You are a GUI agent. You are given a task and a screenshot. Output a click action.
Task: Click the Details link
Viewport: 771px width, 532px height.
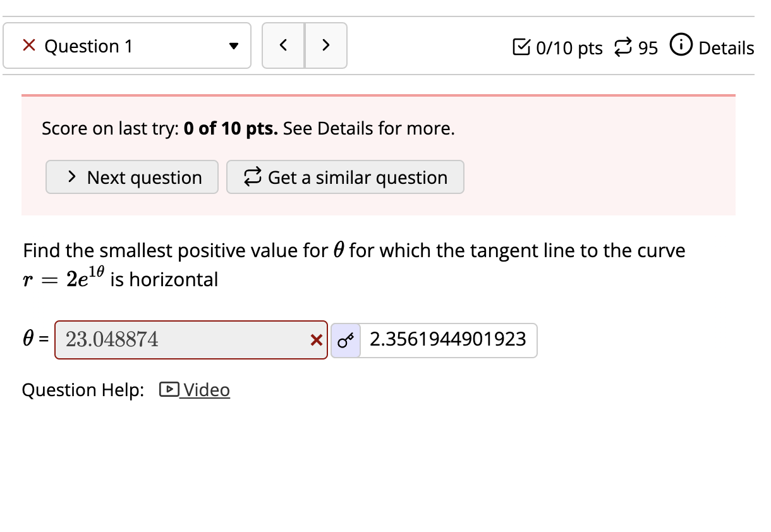coord(725,47)
